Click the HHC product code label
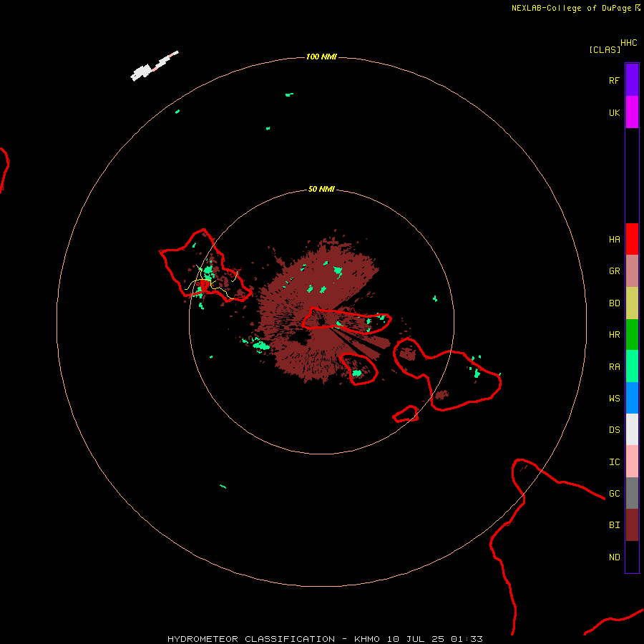Viewport: 644px width, 644px height. tap(628, 43)
